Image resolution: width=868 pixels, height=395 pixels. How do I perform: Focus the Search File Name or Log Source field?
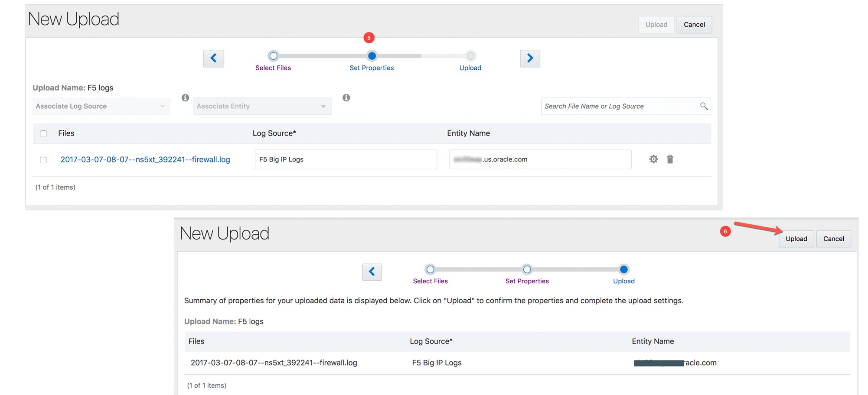tap(620, 107)
